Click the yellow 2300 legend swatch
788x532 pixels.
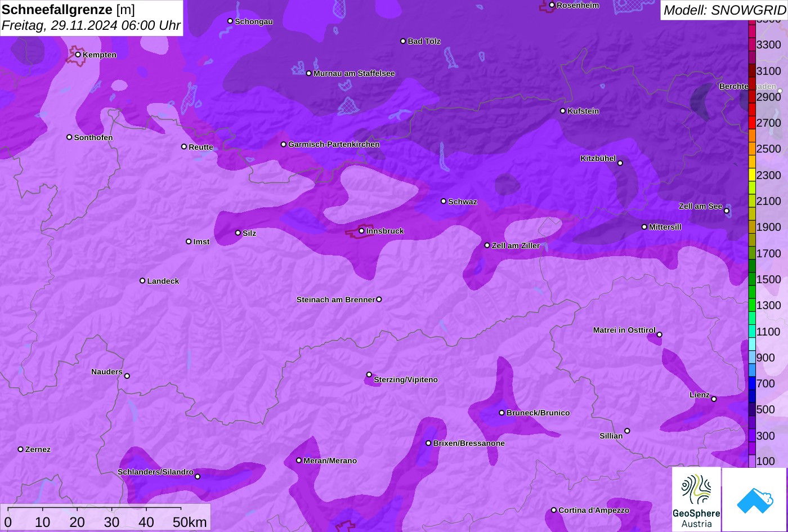click(752, 175)
